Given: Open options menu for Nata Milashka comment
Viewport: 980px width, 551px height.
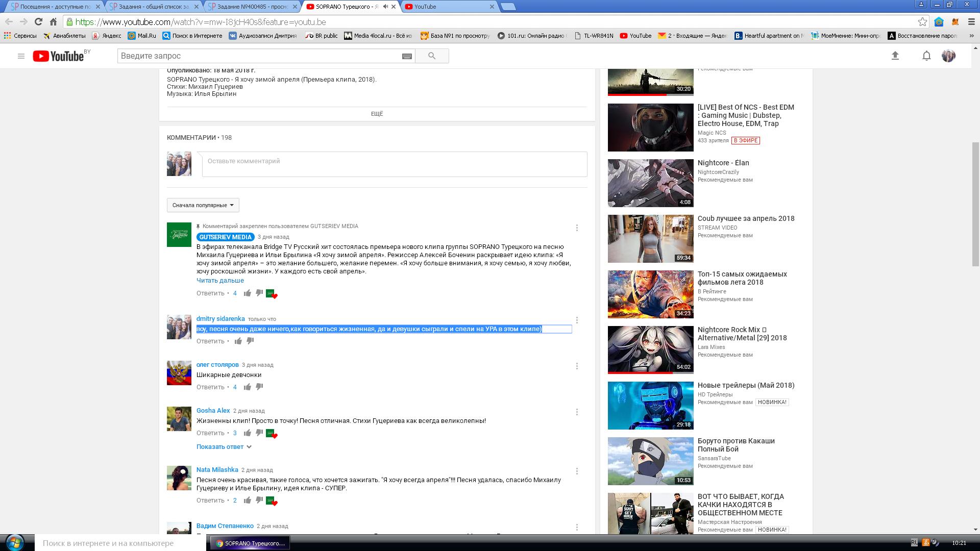Looking at the screenshot, I should click(577, 471).
